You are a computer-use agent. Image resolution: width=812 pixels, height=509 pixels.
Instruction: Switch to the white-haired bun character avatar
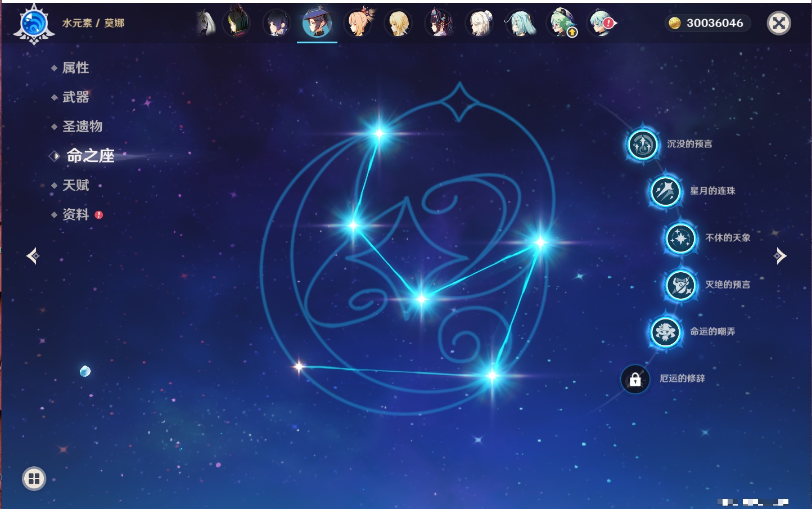(x=480, y=24)
